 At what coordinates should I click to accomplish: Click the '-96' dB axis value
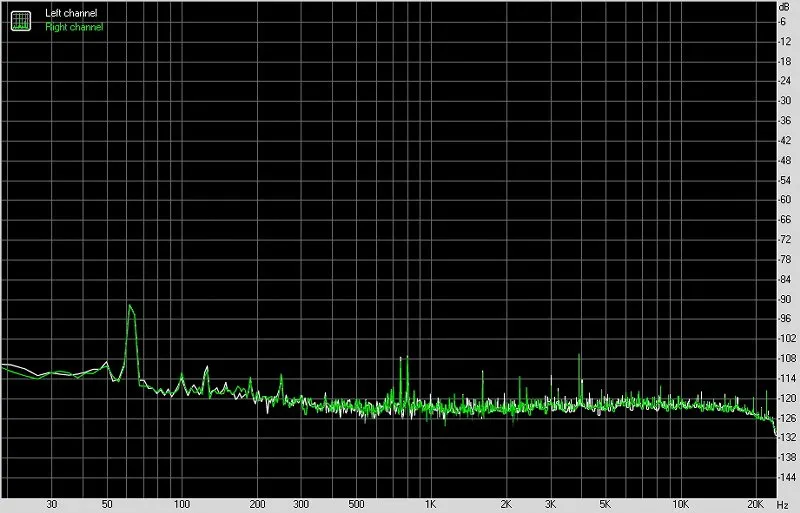point(785,319)
